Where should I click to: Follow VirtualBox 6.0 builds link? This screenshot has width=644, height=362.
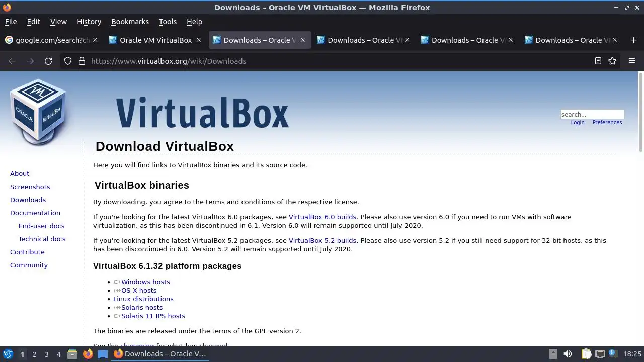point(323,217)
